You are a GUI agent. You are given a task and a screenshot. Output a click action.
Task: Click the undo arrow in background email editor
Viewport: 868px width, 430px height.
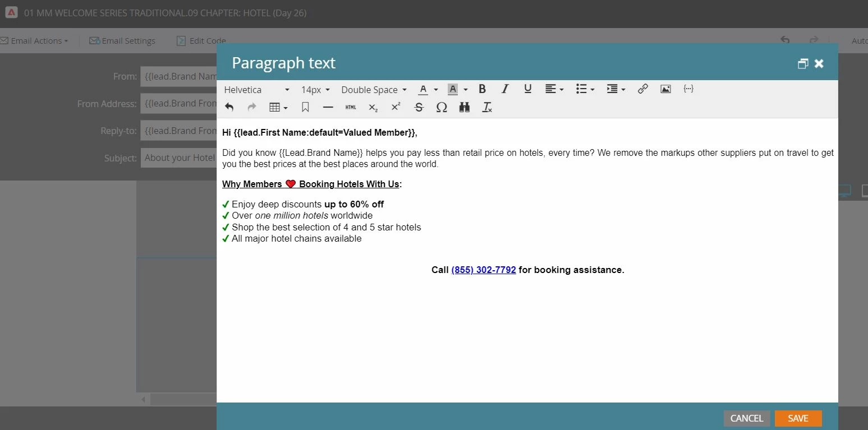pos(786,40)
